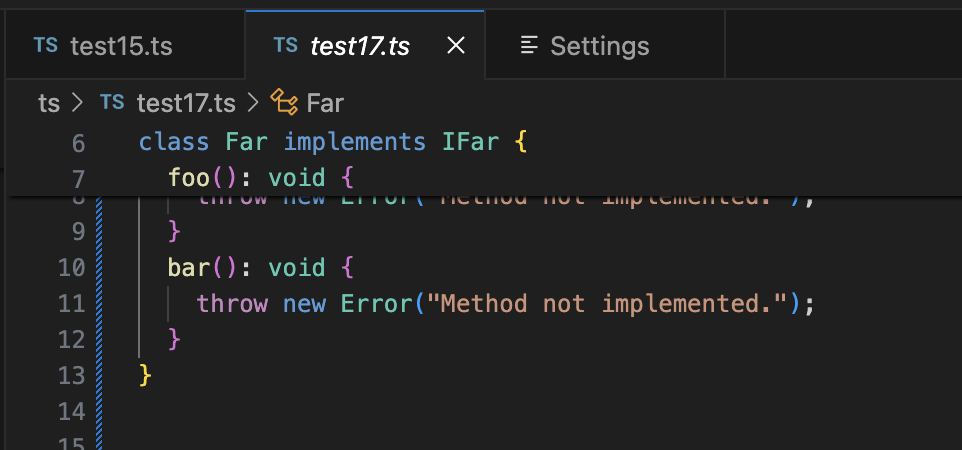The width and height of the screenshot is (962, 450).
Task: Close the test17.ts tab
Action: click(456, 46)
